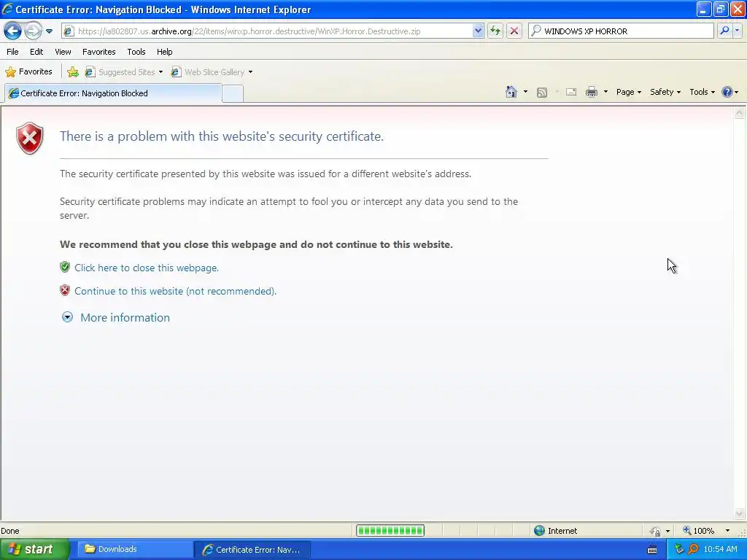Expand the zoom level dropdown arrow

coord(727,531)
